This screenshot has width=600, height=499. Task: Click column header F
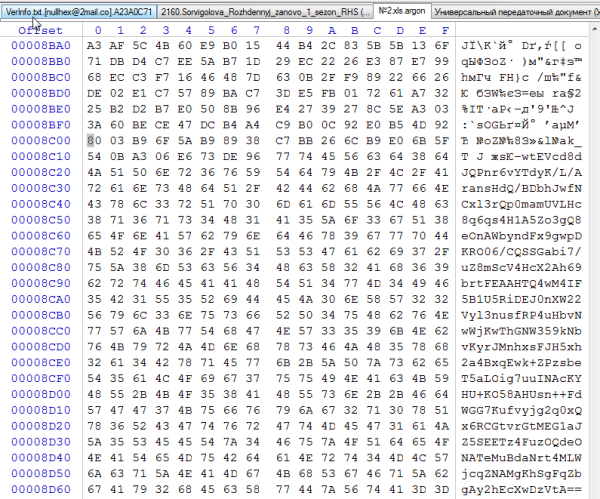(445, 30)
